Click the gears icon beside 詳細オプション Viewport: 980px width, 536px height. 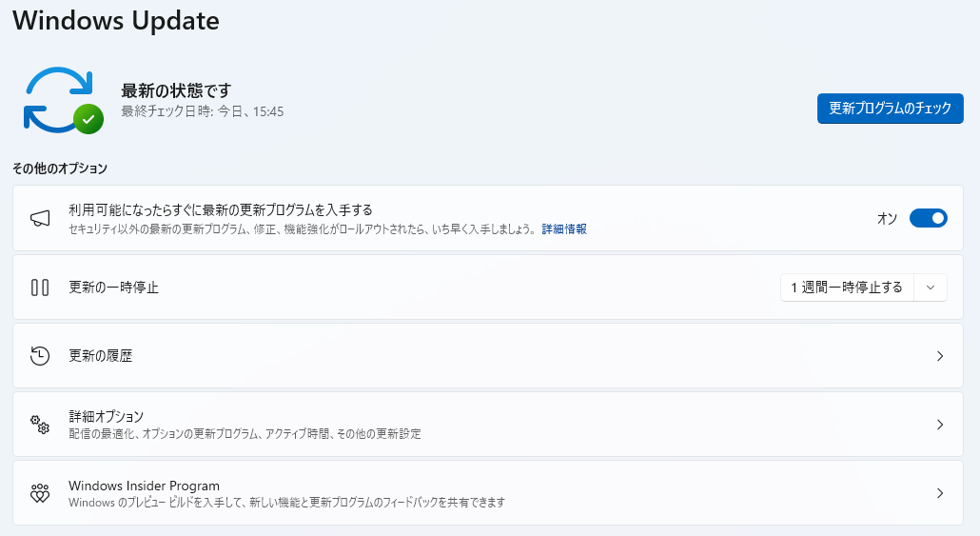(40, 425)
